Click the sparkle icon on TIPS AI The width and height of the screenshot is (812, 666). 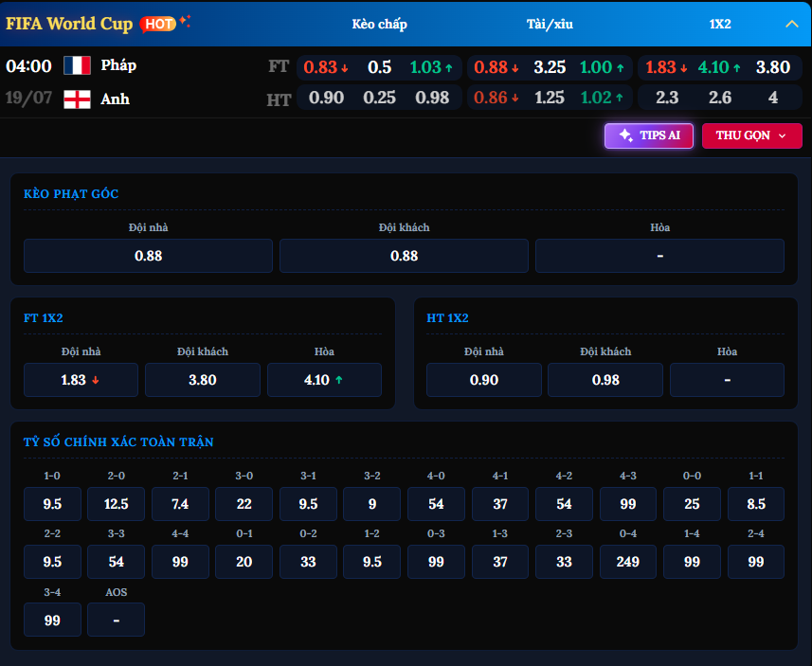[625, 135]
